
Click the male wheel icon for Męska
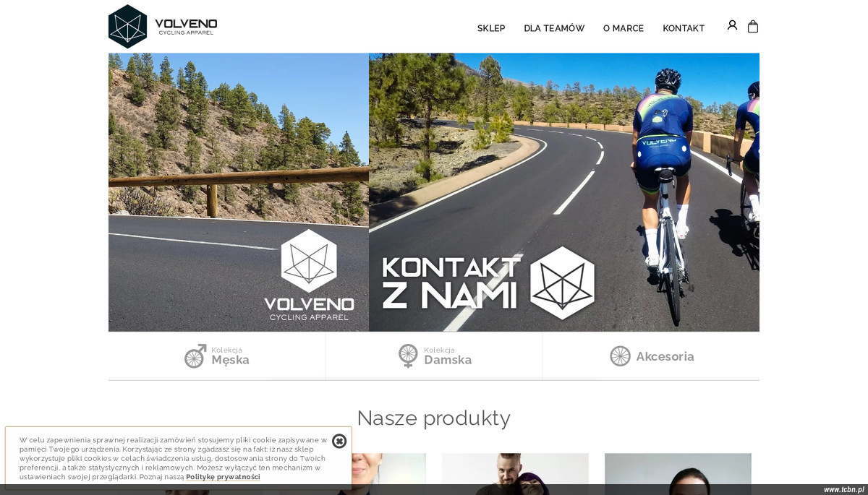tap(195, 356)
